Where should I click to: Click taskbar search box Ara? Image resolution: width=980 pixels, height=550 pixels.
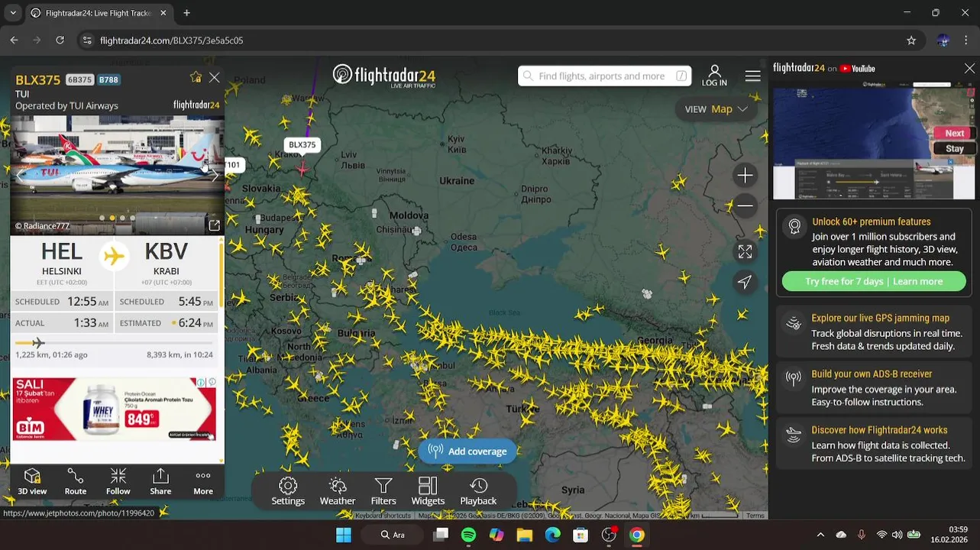[393, 535]
